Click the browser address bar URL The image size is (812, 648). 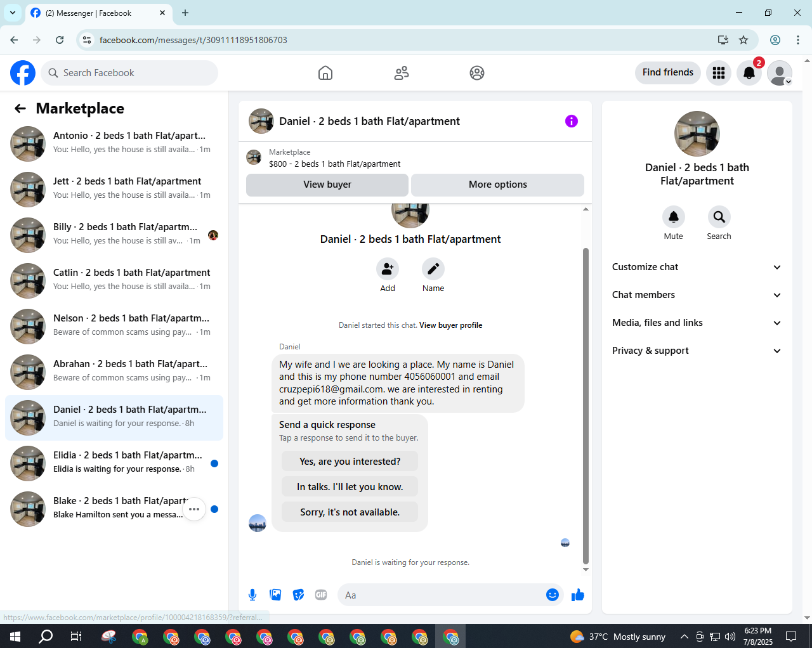pyautogui.click(x=193, y=40)
